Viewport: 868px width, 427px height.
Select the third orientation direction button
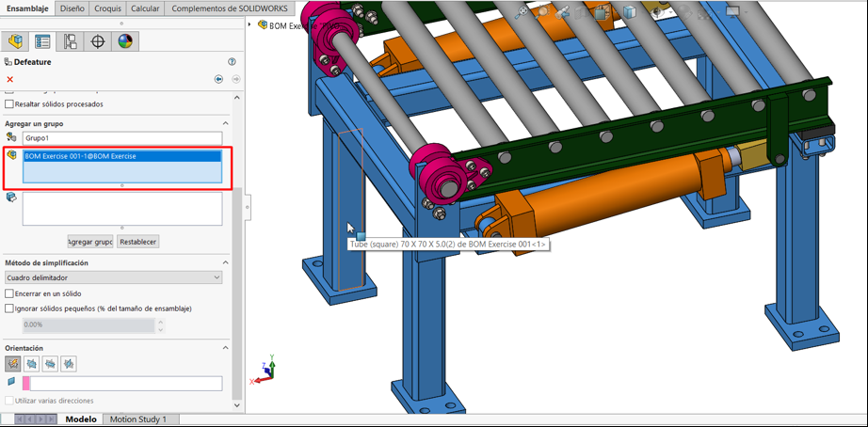pyautogui.click(x=50, y=363)
